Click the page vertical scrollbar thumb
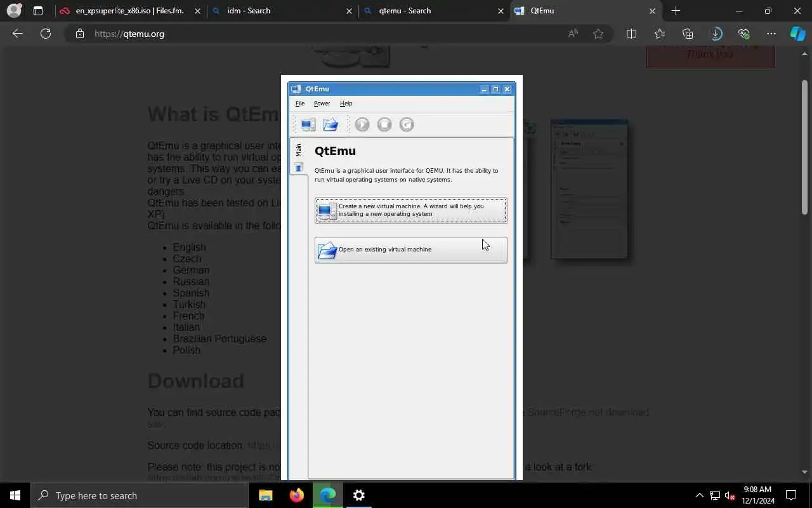 tap(805, 146)
